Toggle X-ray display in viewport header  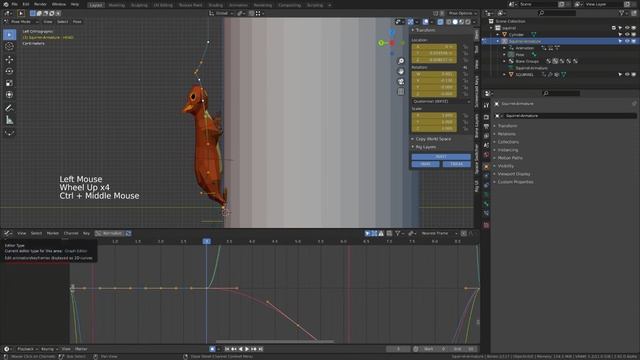pyautogui.click(x=440, y=22)
